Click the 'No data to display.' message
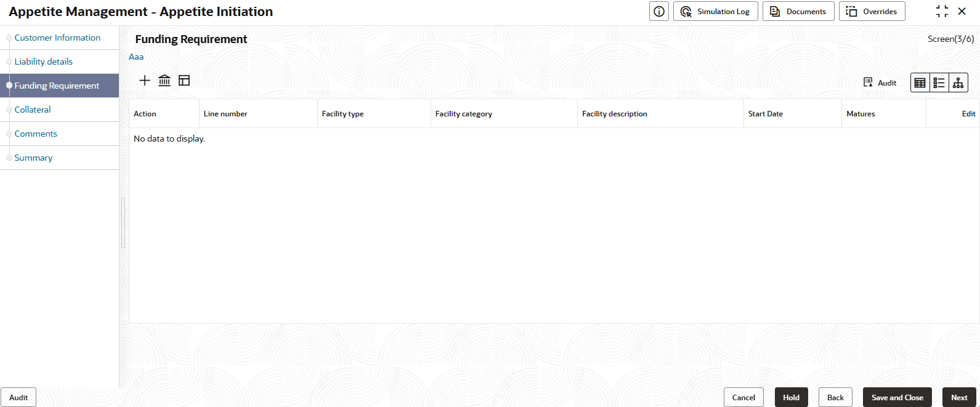Screen dimensions: 980x407 tap(169, 139)
